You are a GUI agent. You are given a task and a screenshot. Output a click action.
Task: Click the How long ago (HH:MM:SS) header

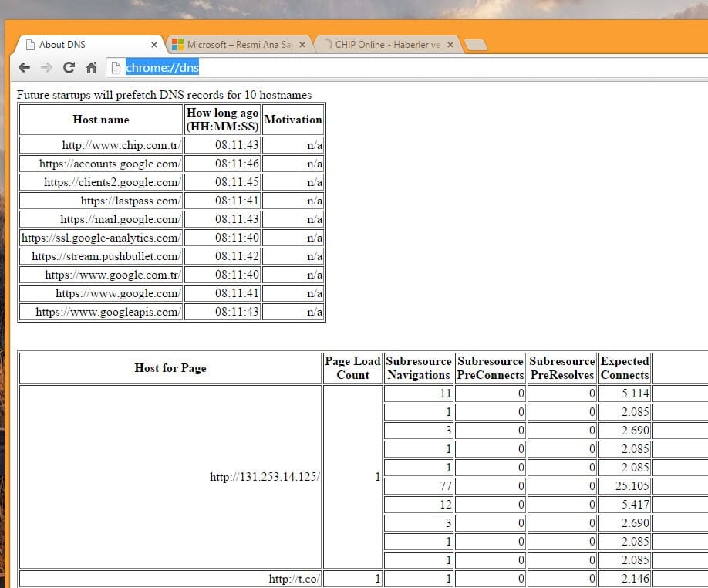223,120
